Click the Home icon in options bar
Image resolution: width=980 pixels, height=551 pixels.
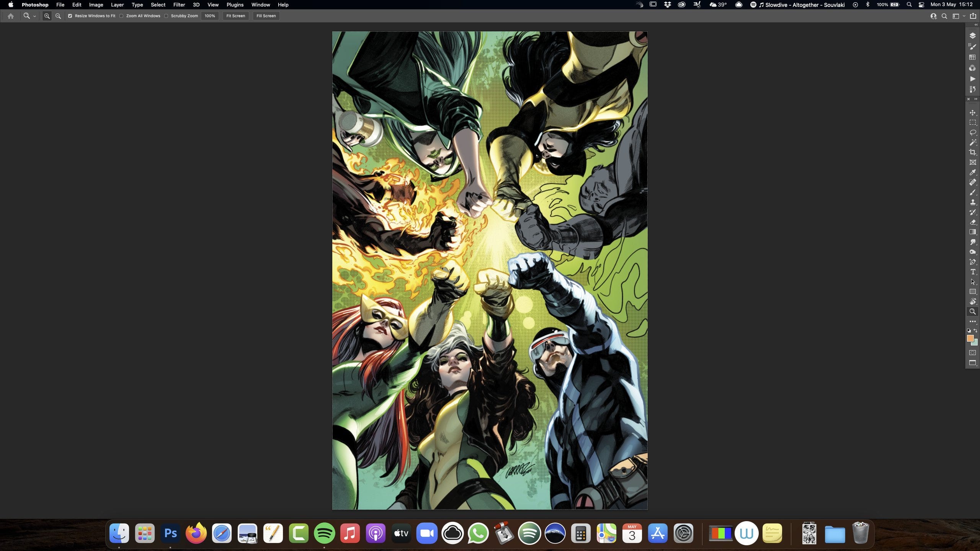pos(11,16)
